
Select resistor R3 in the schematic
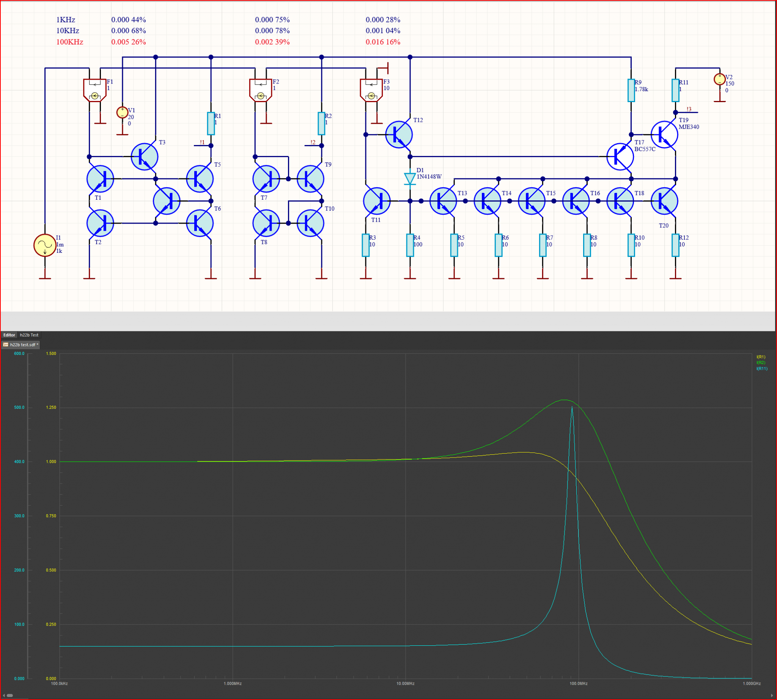pyautogui.click(x=366, y=245)
